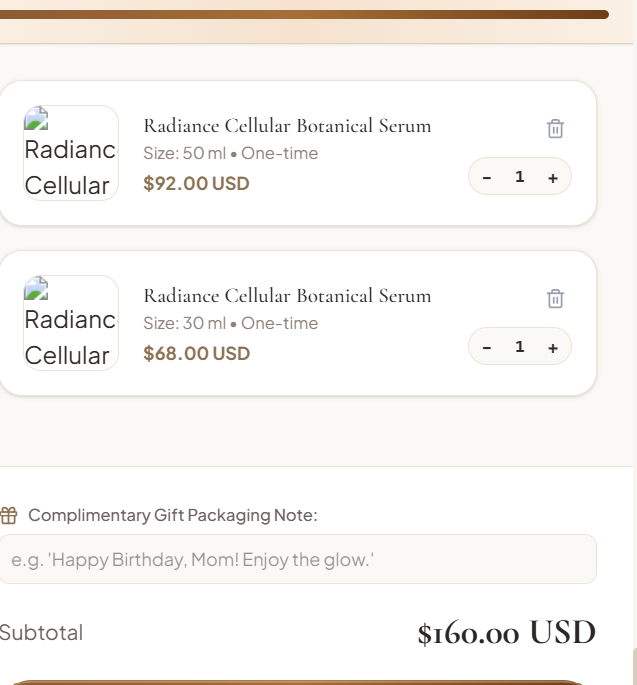Open the 30 ml serum product thumbnail

[71, 323]
